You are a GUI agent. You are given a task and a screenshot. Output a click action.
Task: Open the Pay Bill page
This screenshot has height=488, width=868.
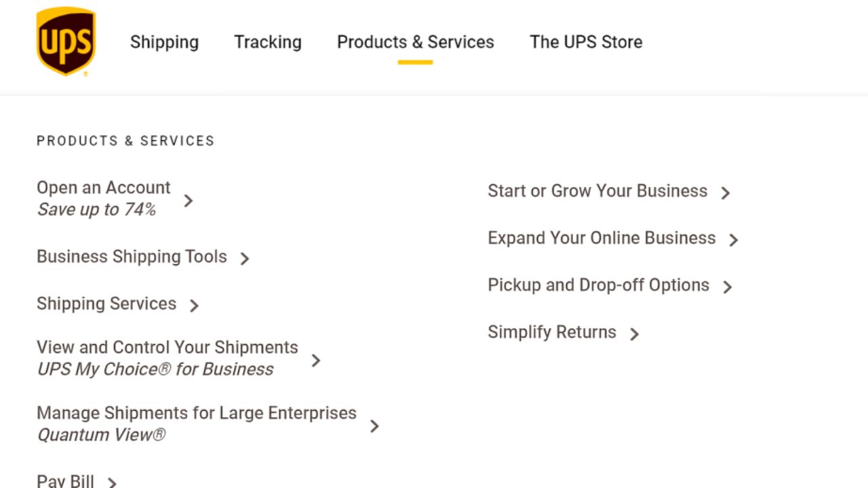click(x=65, y=480)
